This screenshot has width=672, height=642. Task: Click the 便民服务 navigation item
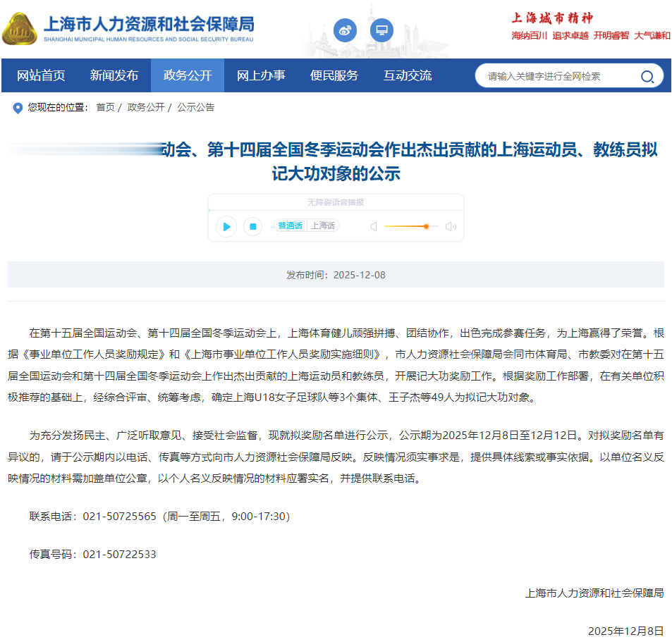click(333, 75)
